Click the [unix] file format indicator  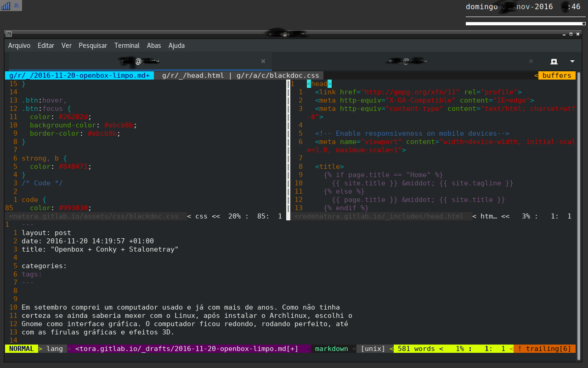point(373,349)
